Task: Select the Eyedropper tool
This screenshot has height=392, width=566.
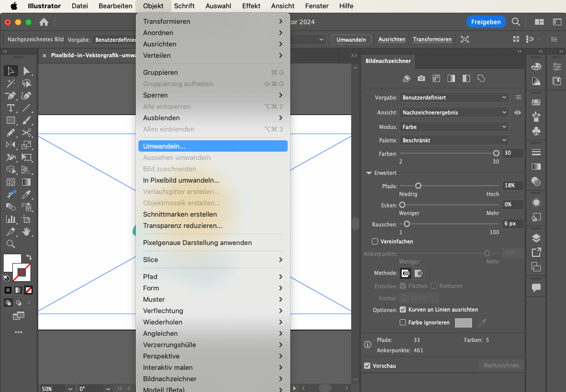Action: point(27,194)
